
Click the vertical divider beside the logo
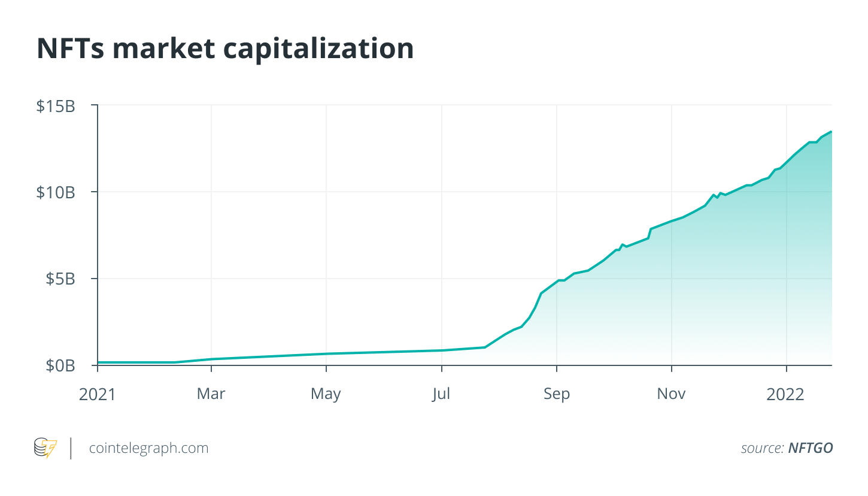71,448
